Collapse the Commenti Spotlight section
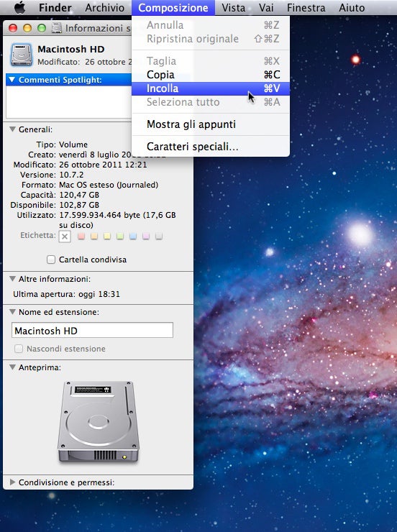The height and width of the screenshot is (532, 397). pyautogui.click(x=12, y=80)
